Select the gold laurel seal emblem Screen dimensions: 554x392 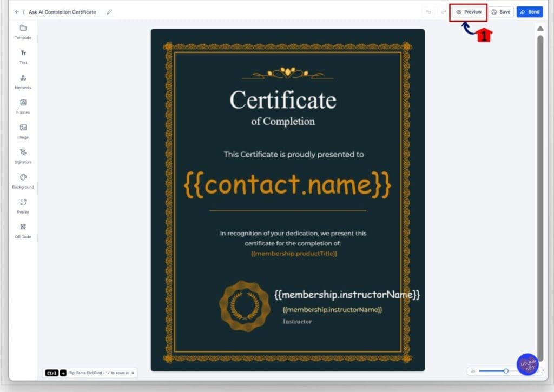[x=245, y=306]
